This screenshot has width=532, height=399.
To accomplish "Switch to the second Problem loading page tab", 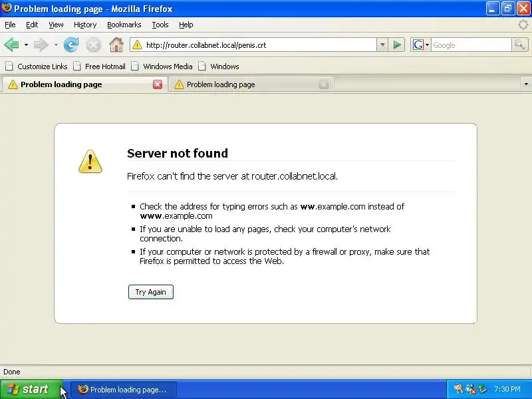I will [x=251, y=84].
